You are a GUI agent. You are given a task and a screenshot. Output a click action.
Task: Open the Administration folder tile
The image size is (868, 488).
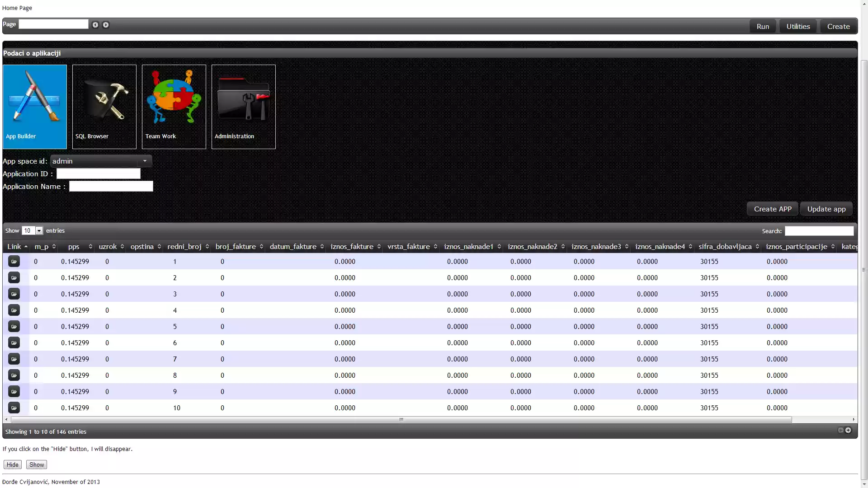(244, 107)
